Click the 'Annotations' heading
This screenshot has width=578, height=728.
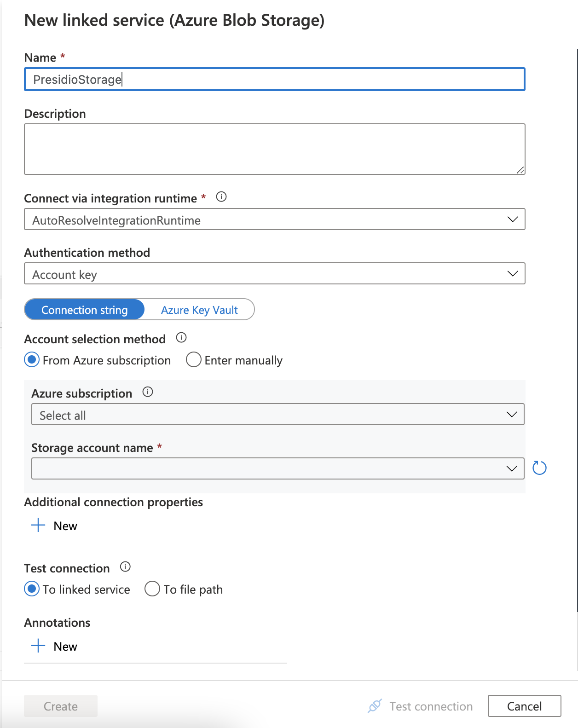click(x=57, y=623)
